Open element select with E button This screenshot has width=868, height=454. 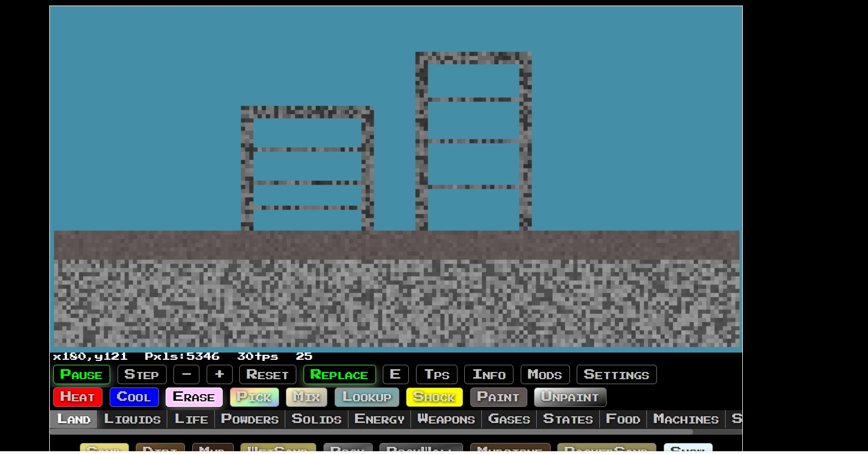396,375
